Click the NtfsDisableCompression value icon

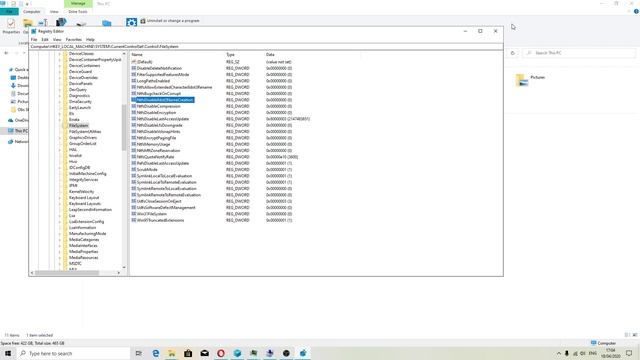pyautogui.click(x=133, y=106)
